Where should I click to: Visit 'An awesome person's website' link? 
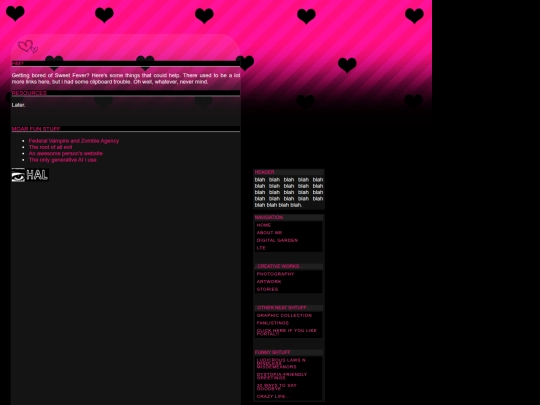(65, 153)
